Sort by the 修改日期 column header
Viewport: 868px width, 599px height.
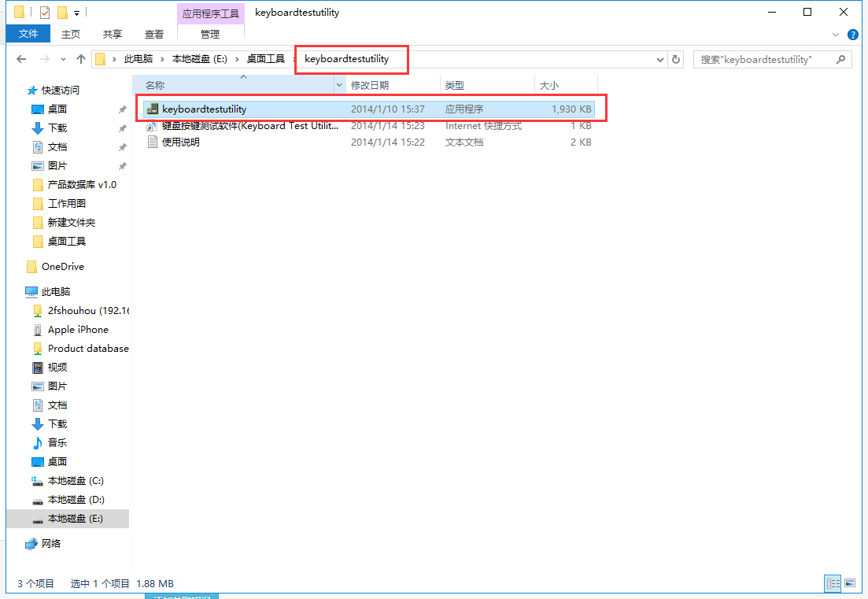pos(393,85)
